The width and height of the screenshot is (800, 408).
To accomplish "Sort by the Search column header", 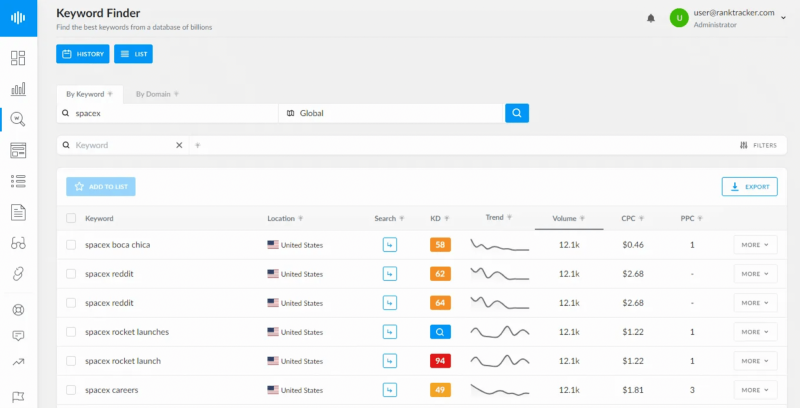I will (x=389, y=218).
